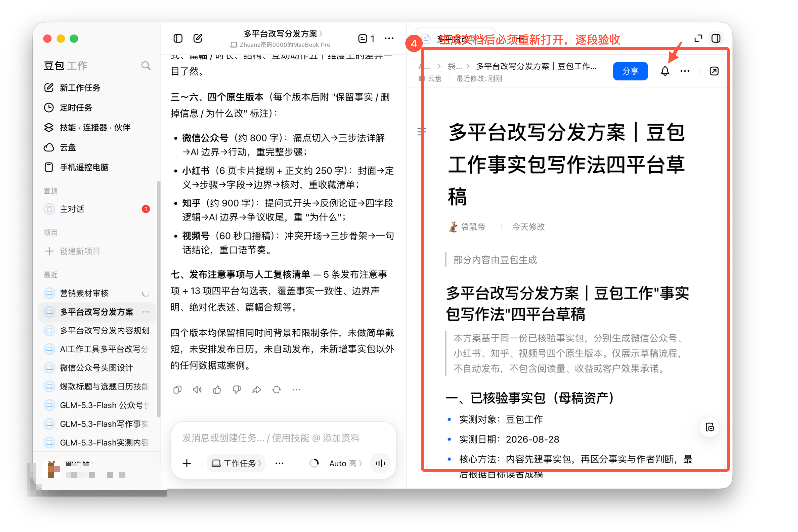Click the sidebar scrollbar
Screen dimensions: 798x532
tap(158, 299)
